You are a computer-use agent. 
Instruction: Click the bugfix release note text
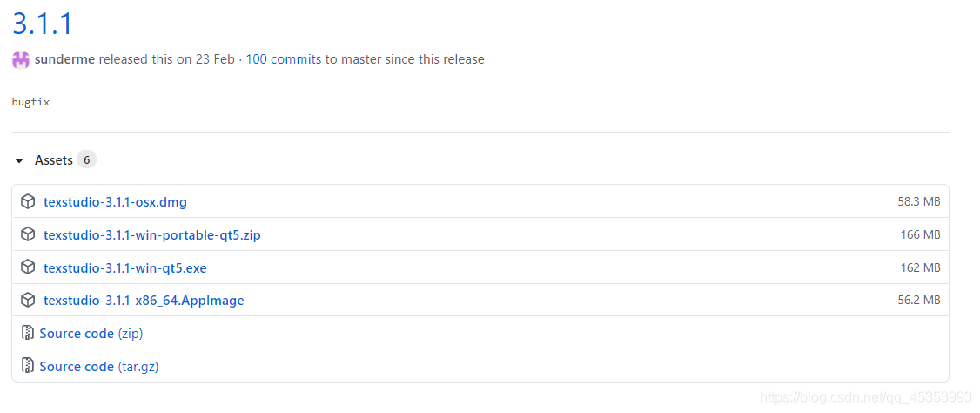[x=30, y=102]
